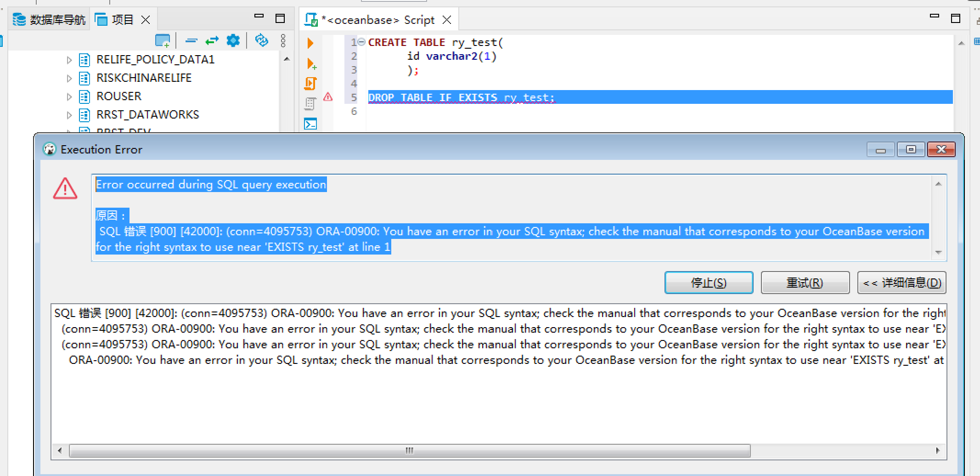Create a new project resource icon
The width and height of the screenshot is (980, 476).
pos(163,41)
